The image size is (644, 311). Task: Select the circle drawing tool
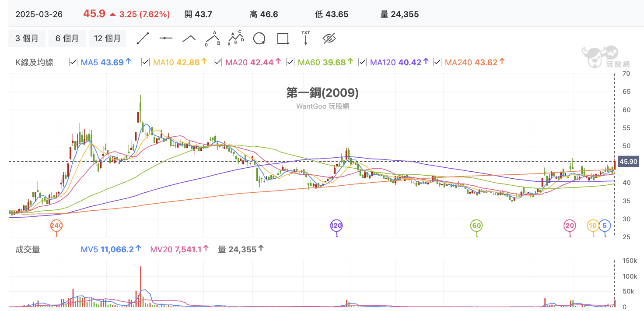(259, 39)
